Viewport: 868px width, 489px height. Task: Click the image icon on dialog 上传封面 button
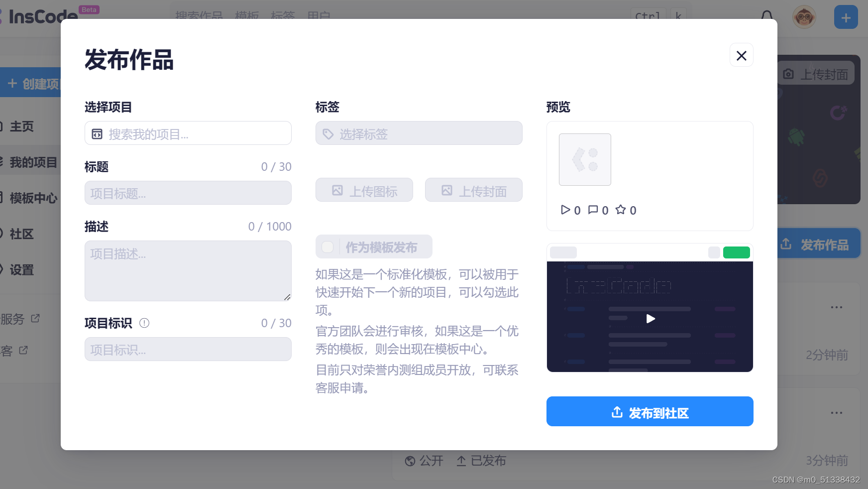447,190
